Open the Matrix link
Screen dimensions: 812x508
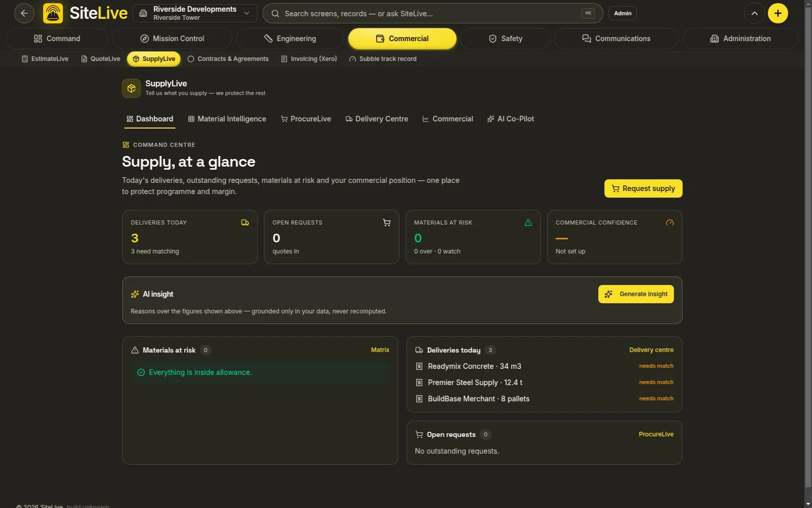click(380, 350)
